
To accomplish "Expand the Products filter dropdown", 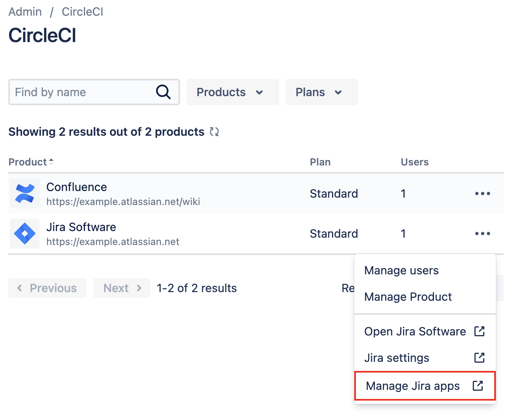I will point(233,92).
